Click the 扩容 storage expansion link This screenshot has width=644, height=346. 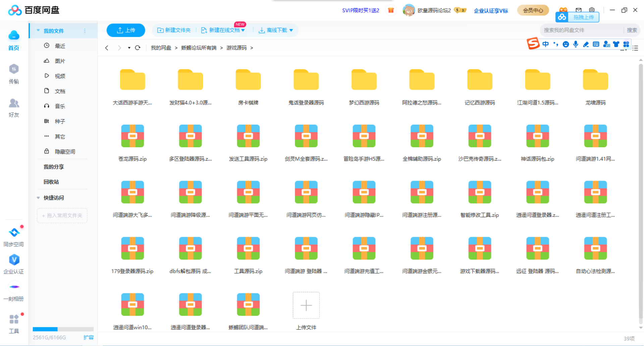[x=89, y=337]
